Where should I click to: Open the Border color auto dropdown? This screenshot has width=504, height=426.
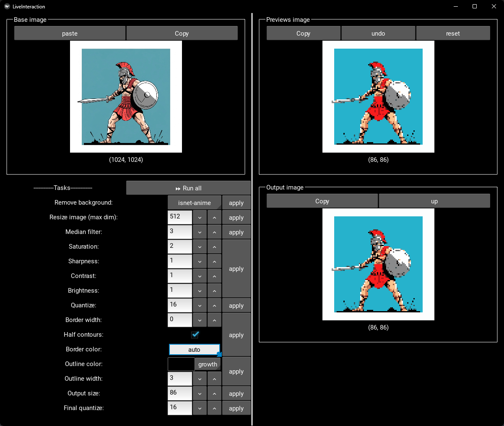(x=194, y=350)
